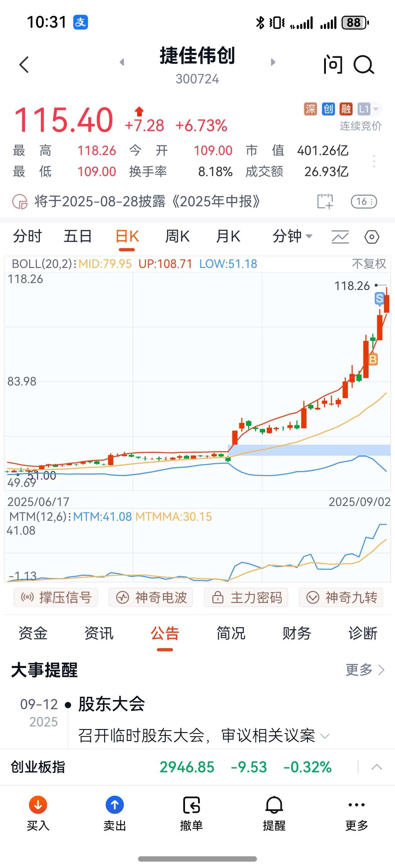The width and height of the screenshot is (395, 868).
Task: Tap Alipay status bar icon
Action: (81, 22)
